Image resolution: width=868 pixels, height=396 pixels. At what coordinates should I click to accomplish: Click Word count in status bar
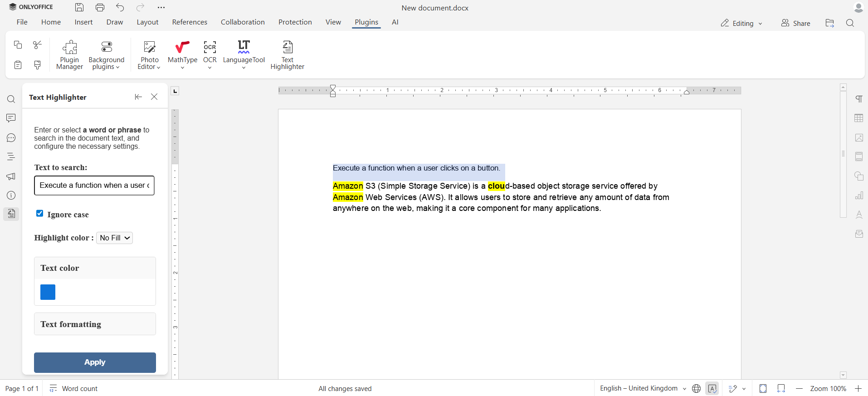tap(73, 389)
